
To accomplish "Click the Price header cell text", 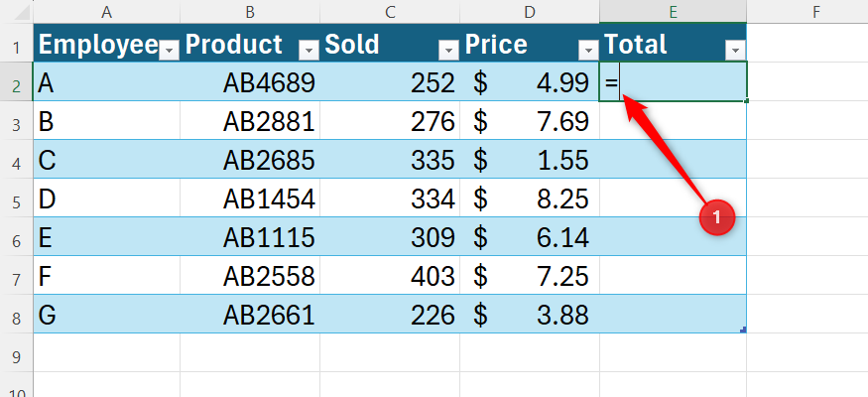I will tap(496, 45).
